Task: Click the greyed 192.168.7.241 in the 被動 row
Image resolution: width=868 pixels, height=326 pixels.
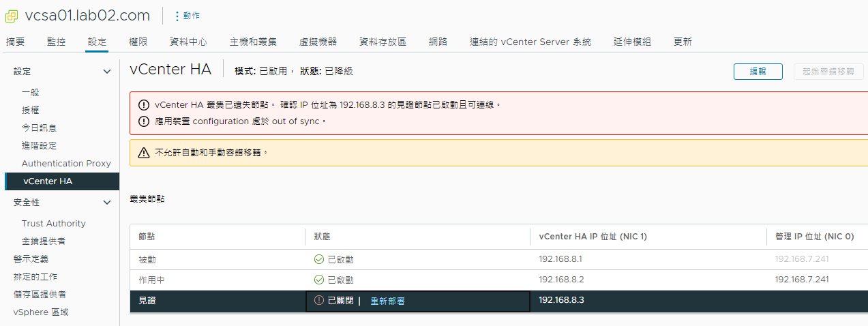Action: pos(802,259)
